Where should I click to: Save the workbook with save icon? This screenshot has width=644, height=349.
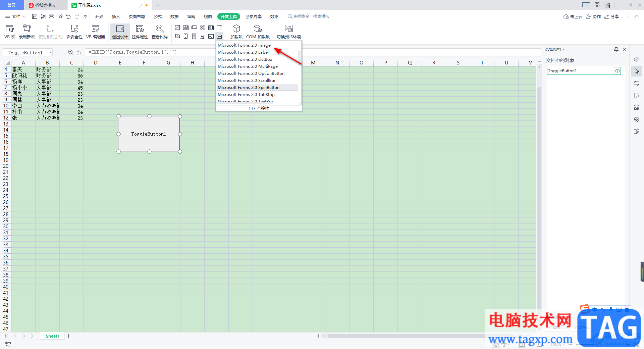[35, 16]
